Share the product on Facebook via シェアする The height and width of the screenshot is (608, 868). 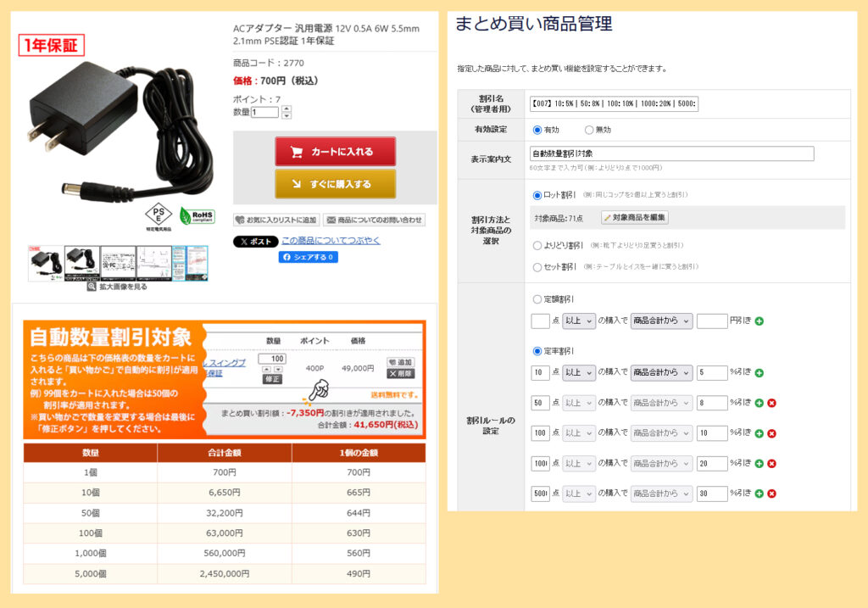[x=308, y=257]
